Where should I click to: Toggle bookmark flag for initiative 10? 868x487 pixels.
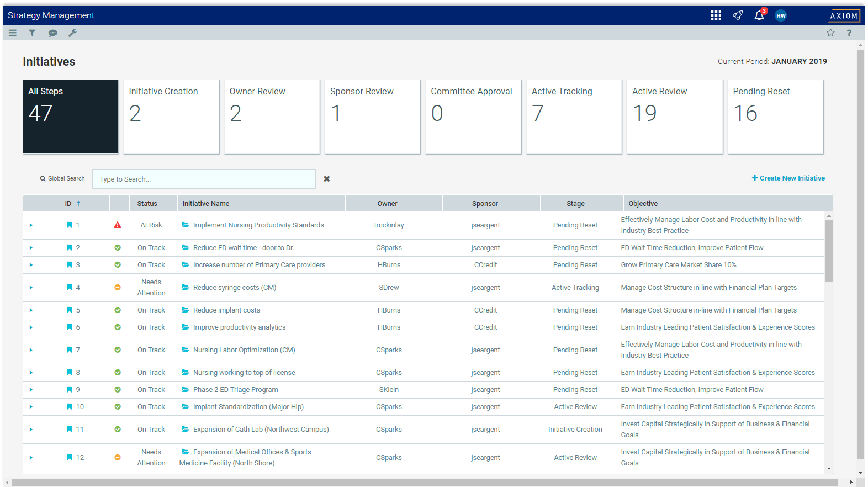tap(70, 407)
